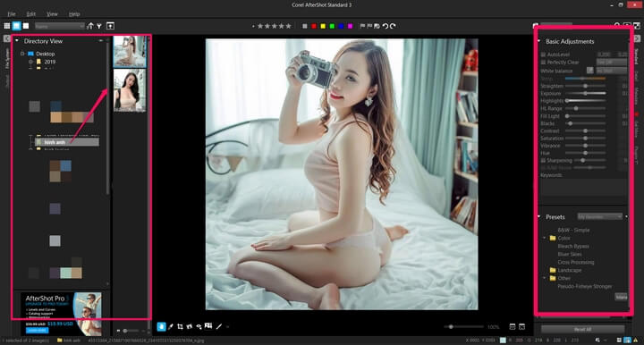Image resolution: width=644 pixels, height=345 pixels.
Task: Open the View menu
Action: [52, 14]
